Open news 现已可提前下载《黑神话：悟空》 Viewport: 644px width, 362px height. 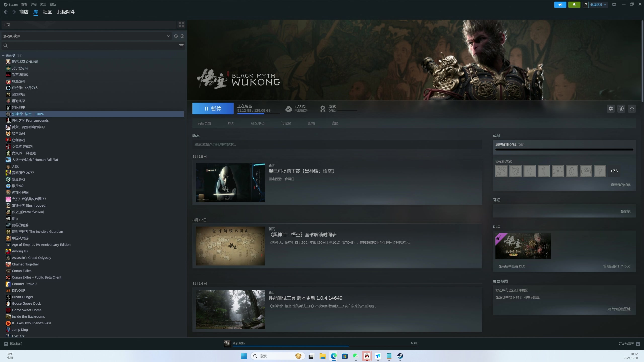click(x=301, y=171)
